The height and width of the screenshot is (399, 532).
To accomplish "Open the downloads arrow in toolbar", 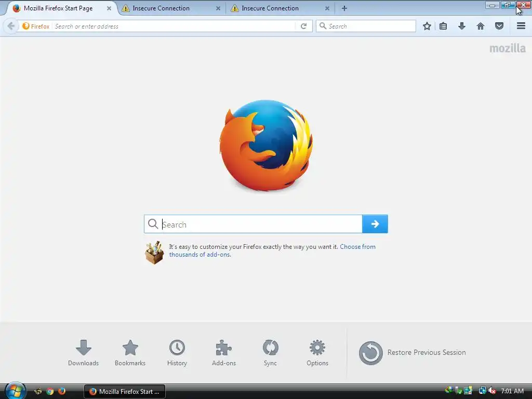I will coord(462,26).
